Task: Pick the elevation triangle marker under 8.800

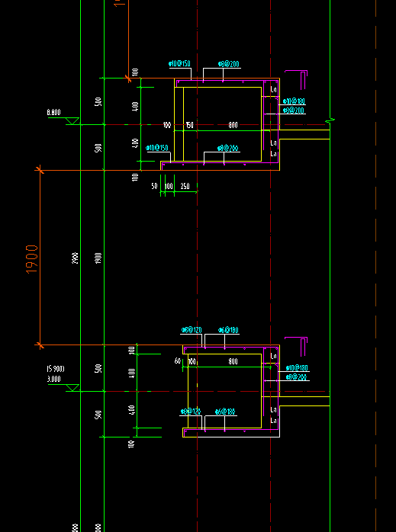Action: (x=72, y=121)
